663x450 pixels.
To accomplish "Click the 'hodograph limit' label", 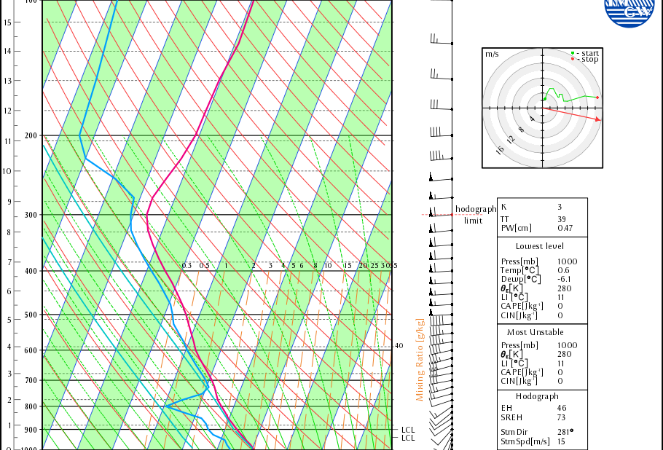I will pos(475,214).
